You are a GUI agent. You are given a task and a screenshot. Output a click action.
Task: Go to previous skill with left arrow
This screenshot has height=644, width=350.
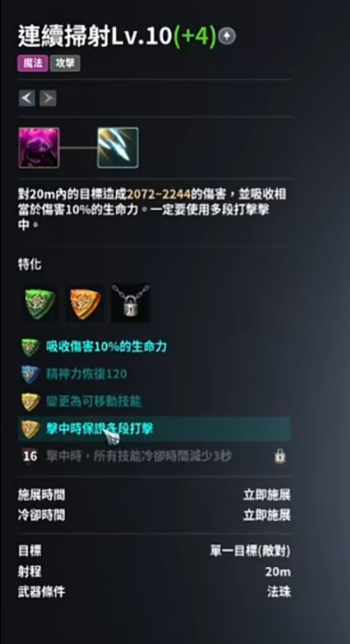coord(27,98)
